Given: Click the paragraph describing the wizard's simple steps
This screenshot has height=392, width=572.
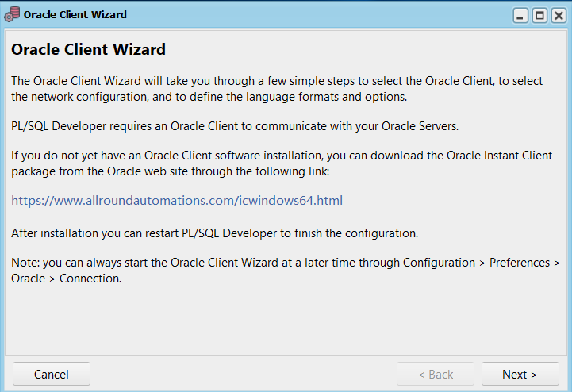Looking at the screenshot, I should coord(277,89).
